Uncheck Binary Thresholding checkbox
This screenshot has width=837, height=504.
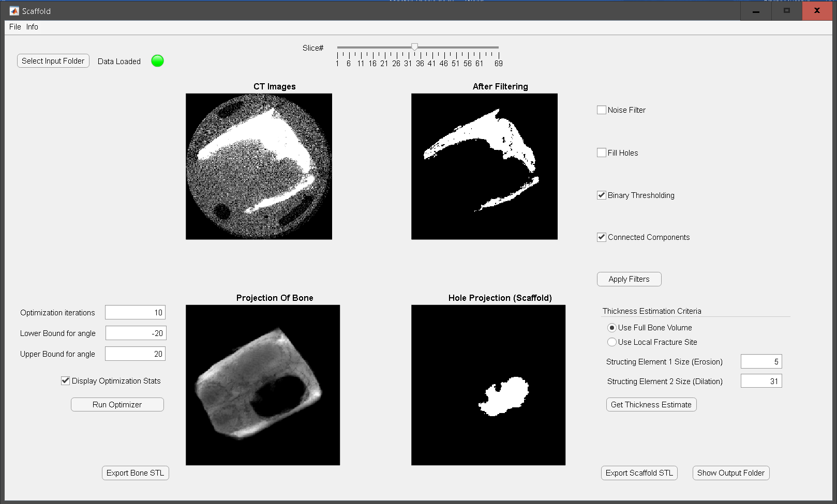point(602,195)
